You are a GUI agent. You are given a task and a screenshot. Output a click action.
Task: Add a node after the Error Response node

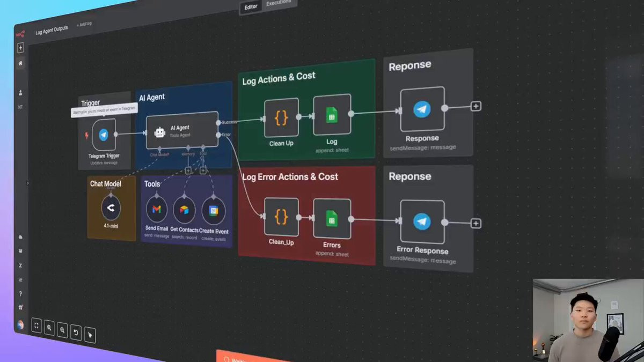click(x=475, y=224)
